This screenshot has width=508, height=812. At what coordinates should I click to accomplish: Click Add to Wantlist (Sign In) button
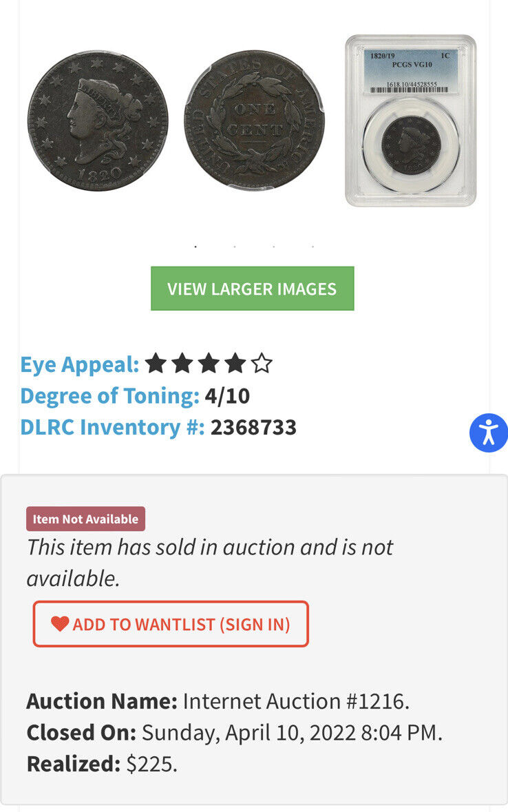click(171, 624)
